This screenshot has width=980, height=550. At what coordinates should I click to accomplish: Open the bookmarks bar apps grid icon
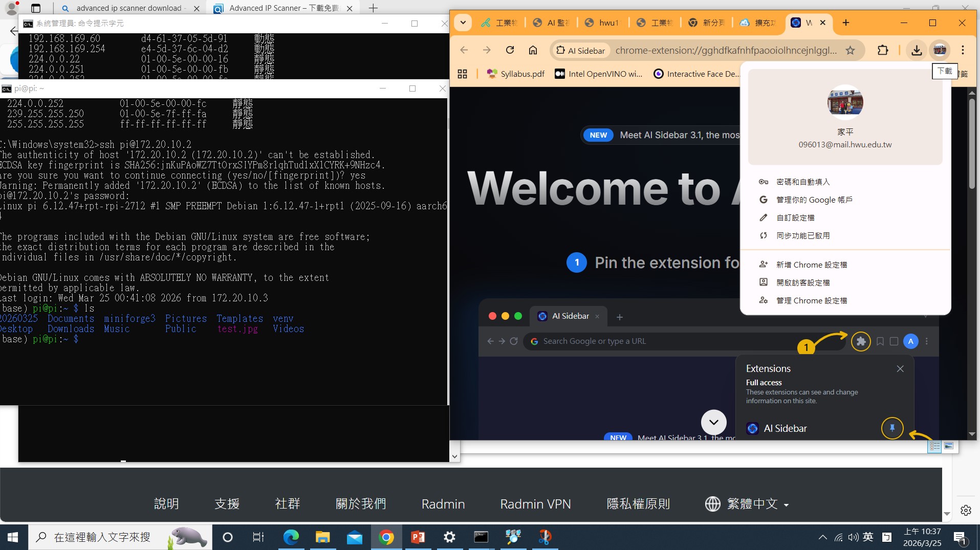[462, 74]
